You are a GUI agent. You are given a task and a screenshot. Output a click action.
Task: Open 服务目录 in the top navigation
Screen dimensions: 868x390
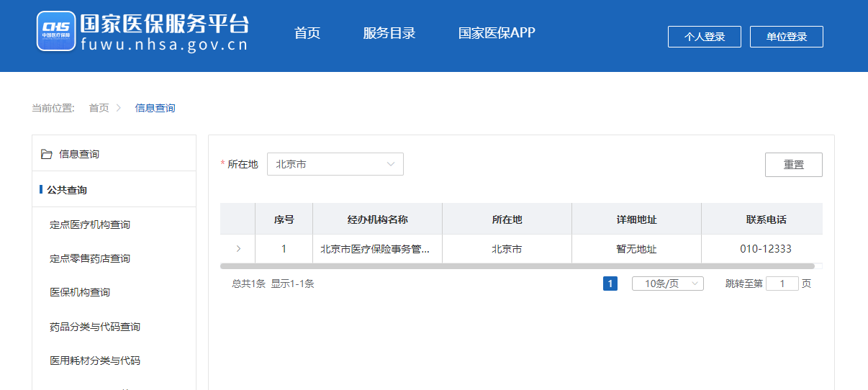(389, 33)
